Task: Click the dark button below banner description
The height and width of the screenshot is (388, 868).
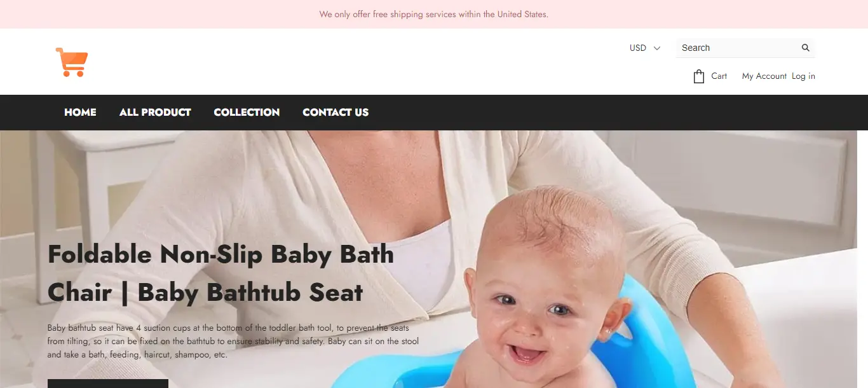Action: tap(108, 384)
